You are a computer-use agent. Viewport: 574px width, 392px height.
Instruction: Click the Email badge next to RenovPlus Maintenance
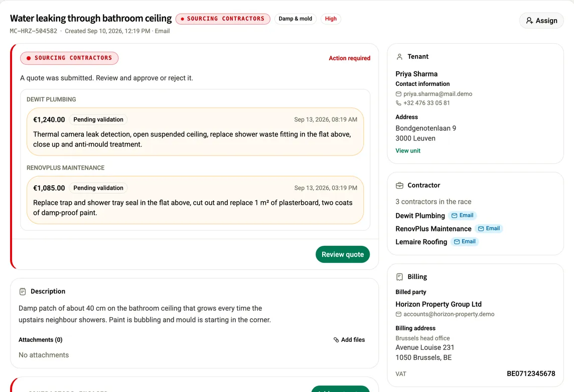click(489, 228)
